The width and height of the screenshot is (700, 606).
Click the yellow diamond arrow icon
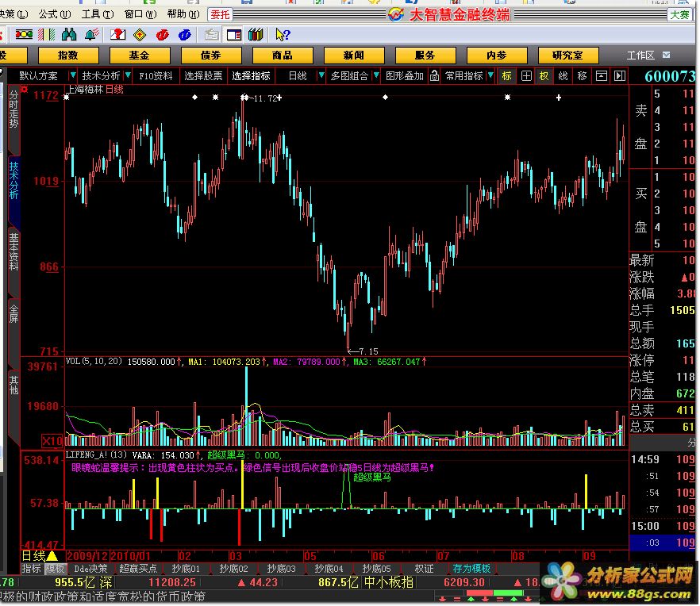(x=140, y=34)
